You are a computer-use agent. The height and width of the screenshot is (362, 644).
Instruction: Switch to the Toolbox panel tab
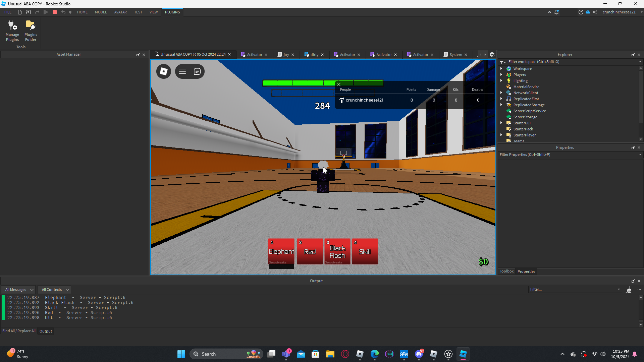[506, 271]
